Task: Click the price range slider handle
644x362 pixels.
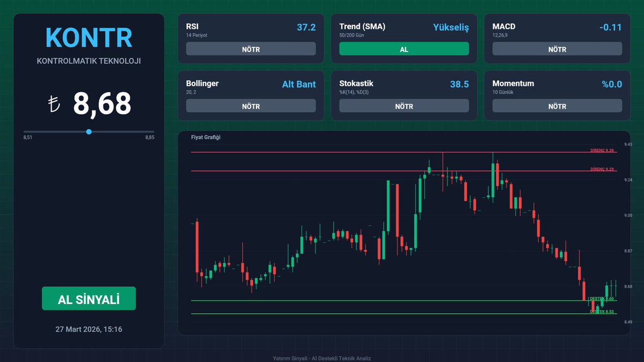Action: [89, 131]
